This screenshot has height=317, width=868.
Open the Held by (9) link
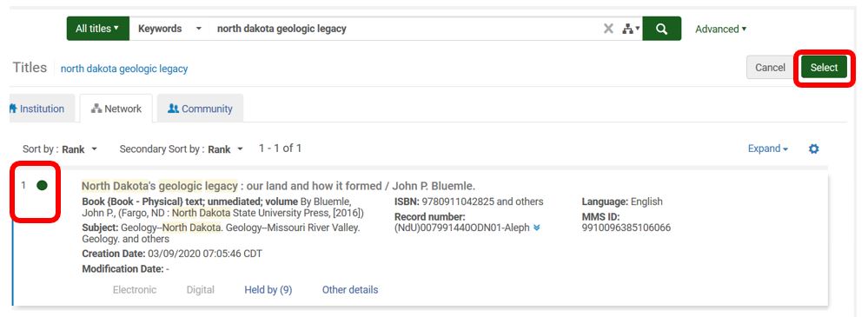(268, 290)
